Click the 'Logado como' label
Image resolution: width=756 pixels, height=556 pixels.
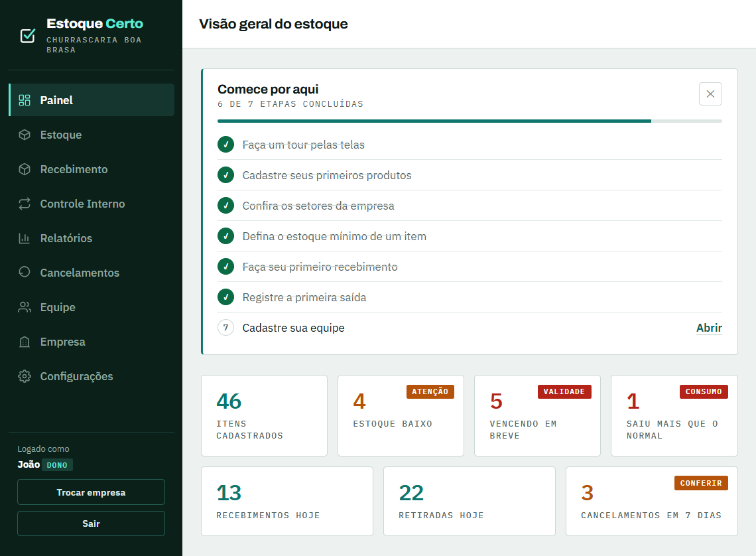(x=43, y=449)
